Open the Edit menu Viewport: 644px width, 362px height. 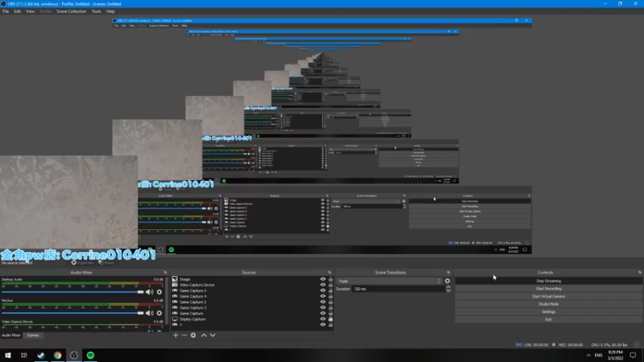pos(17,11)
